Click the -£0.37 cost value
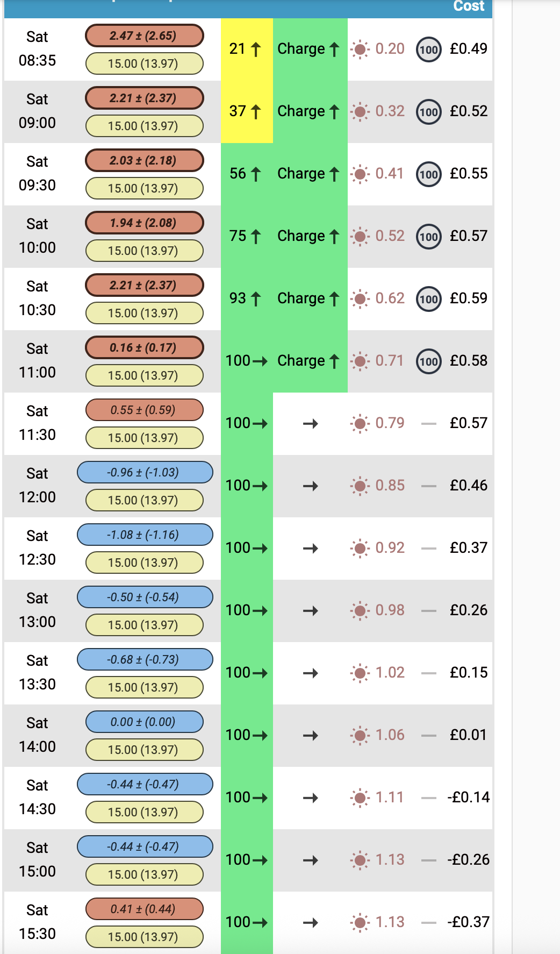This screenshot has width=560, height=954. 468,922
